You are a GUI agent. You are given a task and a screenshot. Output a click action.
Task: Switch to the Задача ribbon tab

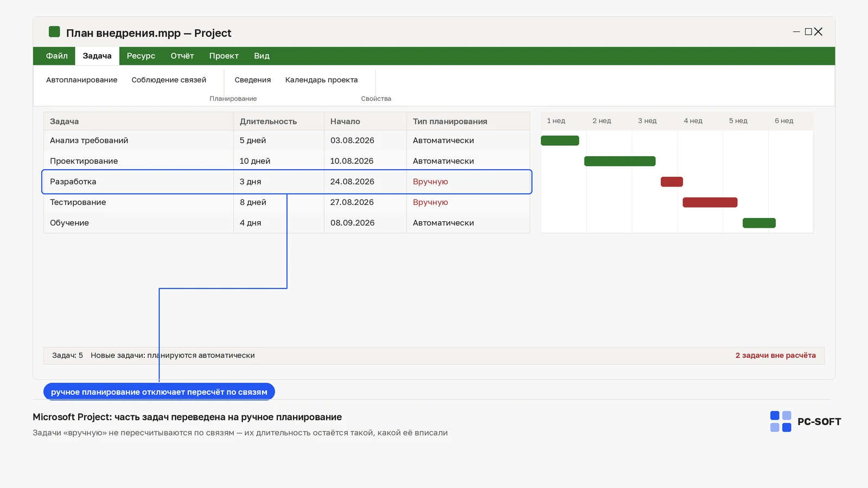97,56
